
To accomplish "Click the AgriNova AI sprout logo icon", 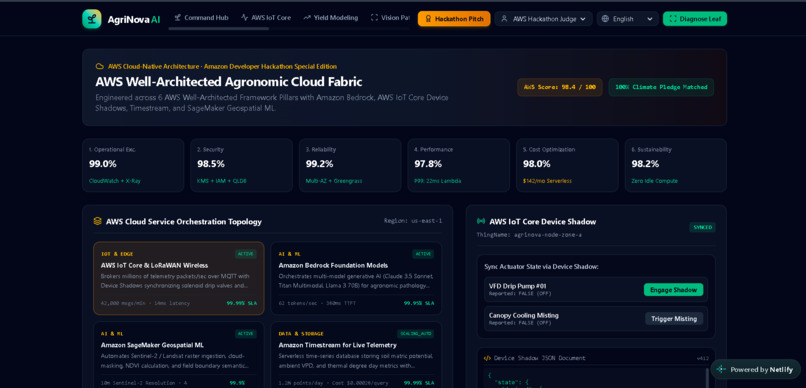I will tap(91, 19).
